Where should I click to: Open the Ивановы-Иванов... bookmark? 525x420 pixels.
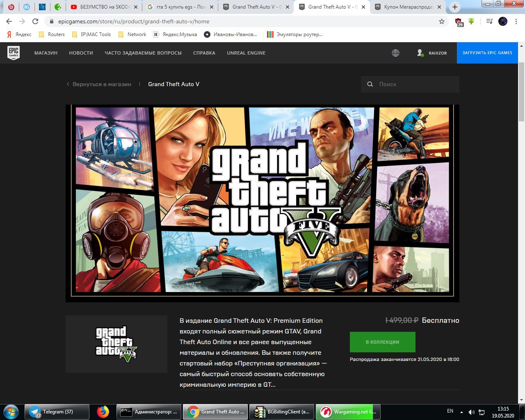click(x=231, y=34)
